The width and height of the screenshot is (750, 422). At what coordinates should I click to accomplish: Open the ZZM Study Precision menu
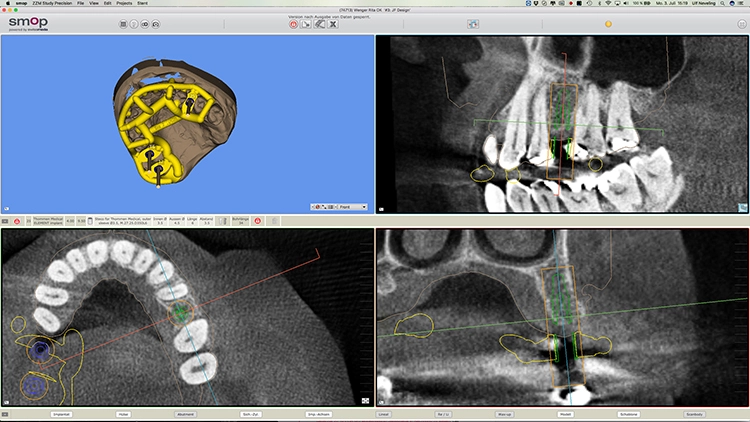(x=52, y=3)
